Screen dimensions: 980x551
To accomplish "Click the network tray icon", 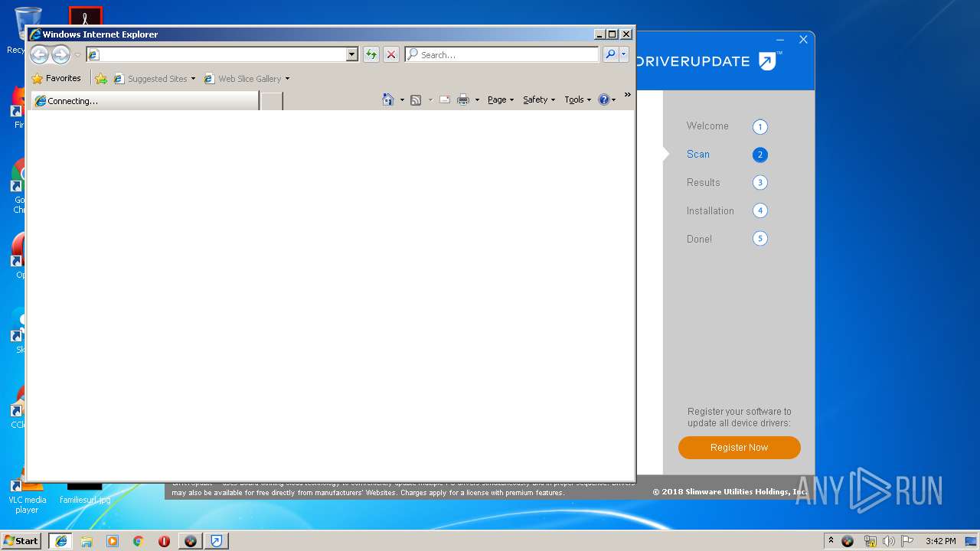I will [x=870, y=541].
